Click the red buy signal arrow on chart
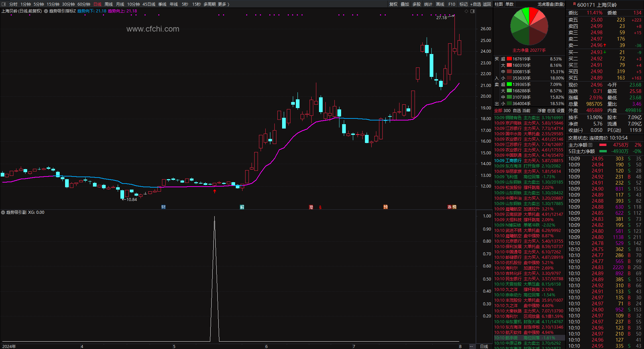 215,191
